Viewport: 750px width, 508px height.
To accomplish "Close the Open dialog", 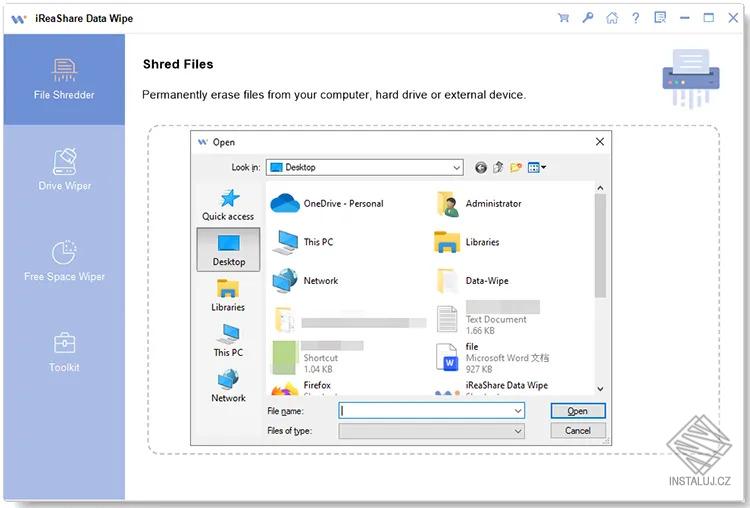I will (600, 142).
